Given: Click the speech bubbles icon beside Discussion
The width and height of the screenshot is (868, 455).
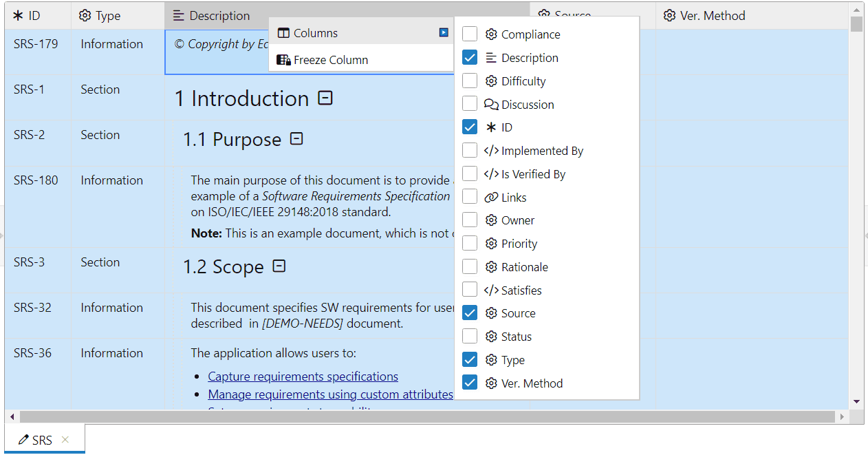Looking at the screenshot, I should click(x=491, y=105).
